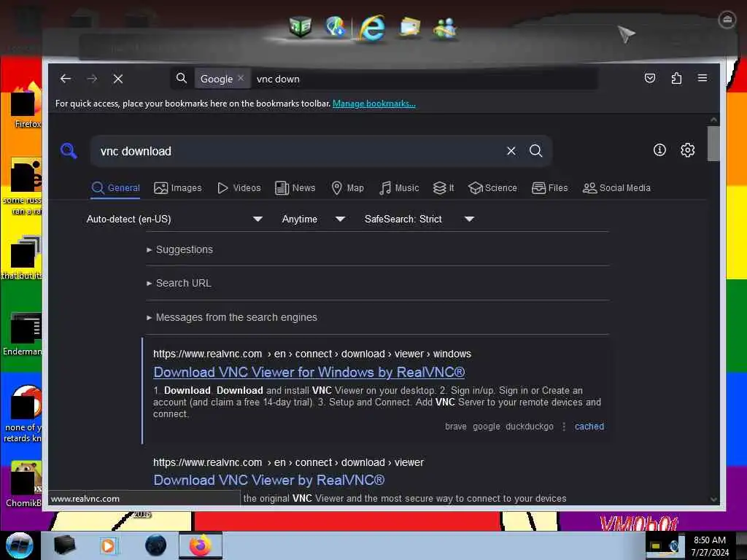This screenshot has height=560, width=747.
Task: Click the brave engine label
Action: pos(455,427)
